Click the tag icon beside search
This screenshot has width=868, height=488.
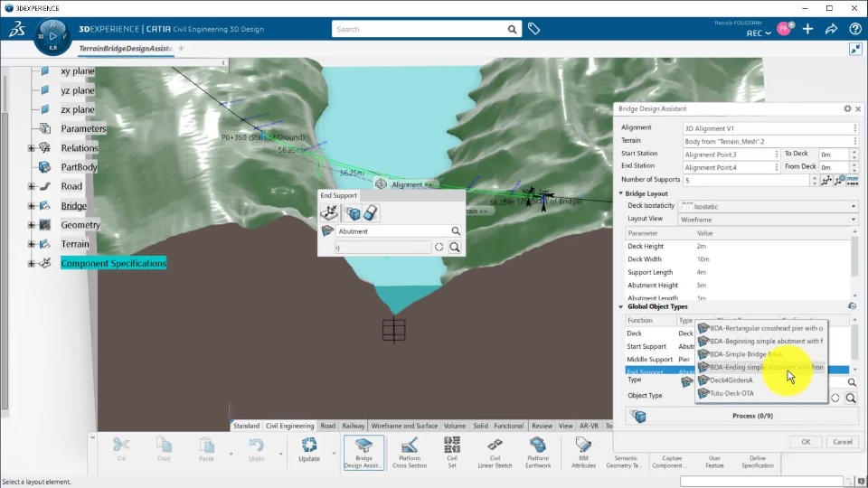pyautogui.click(x=533, y=29)
